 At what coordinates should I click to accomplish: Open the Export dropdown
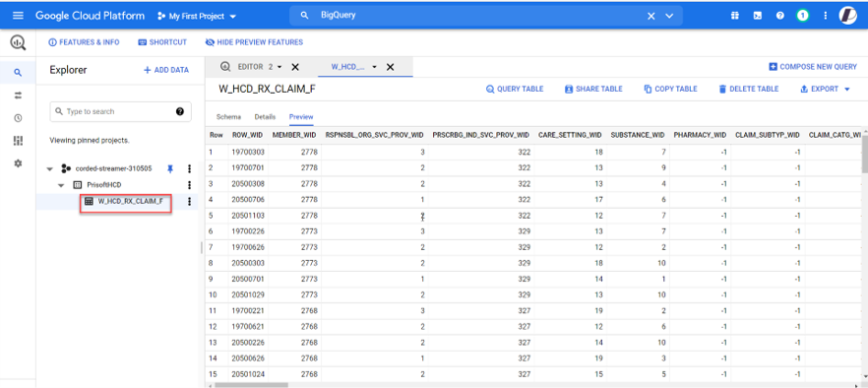pos(826,89)
